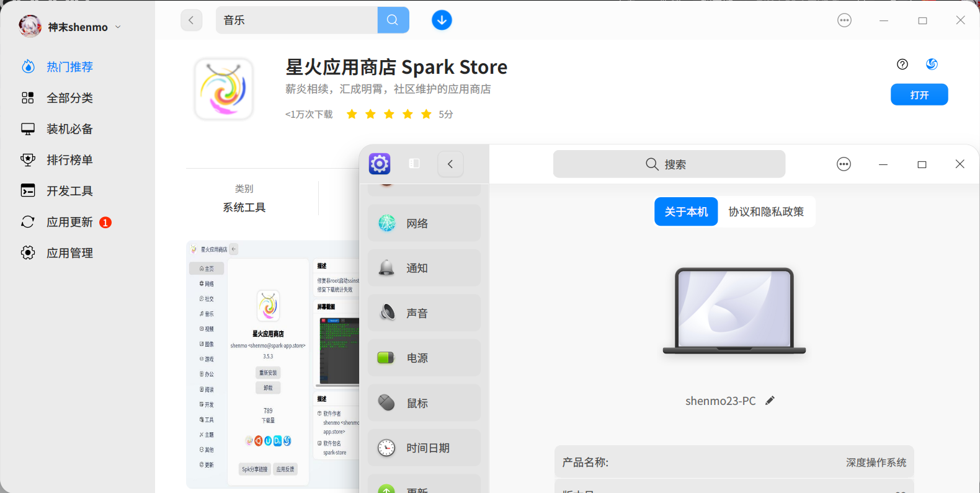Click the computer name shenmo23-PC
Viewport: 980px width, 493px height.
point(721,401)
